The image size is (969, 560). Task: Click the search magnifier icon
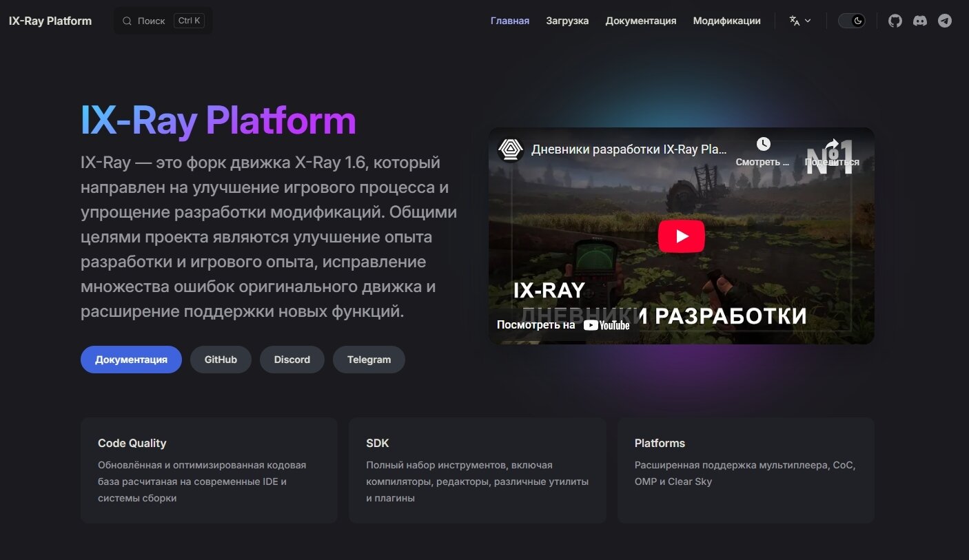pyautogui.click(x=127, y=21)
